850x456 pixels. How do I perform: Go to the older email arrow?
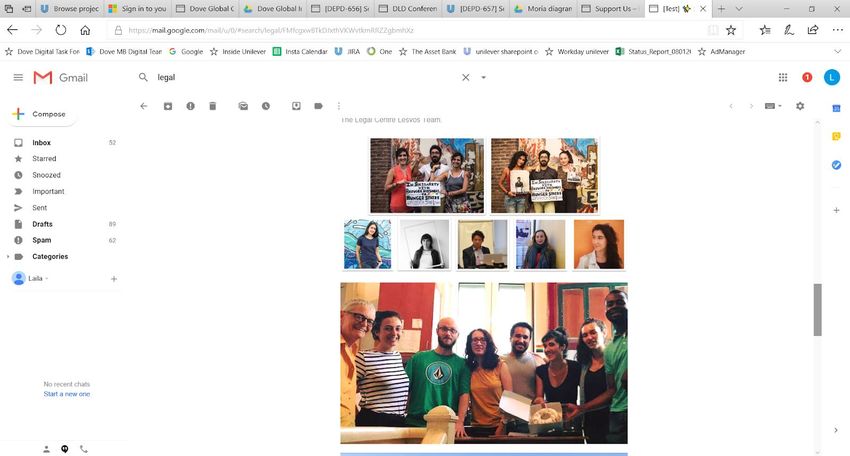(x=751, y=106)
